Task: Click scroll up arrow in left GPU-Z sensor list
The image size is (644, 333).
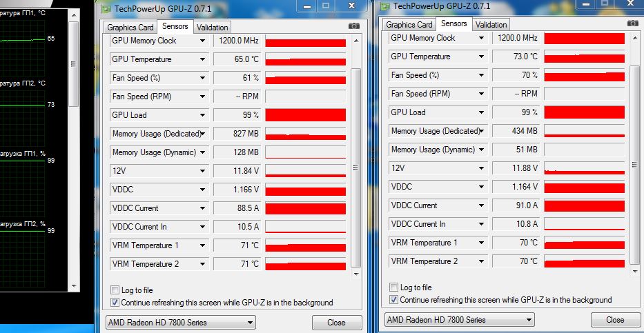Action: (x=355, y=41)
